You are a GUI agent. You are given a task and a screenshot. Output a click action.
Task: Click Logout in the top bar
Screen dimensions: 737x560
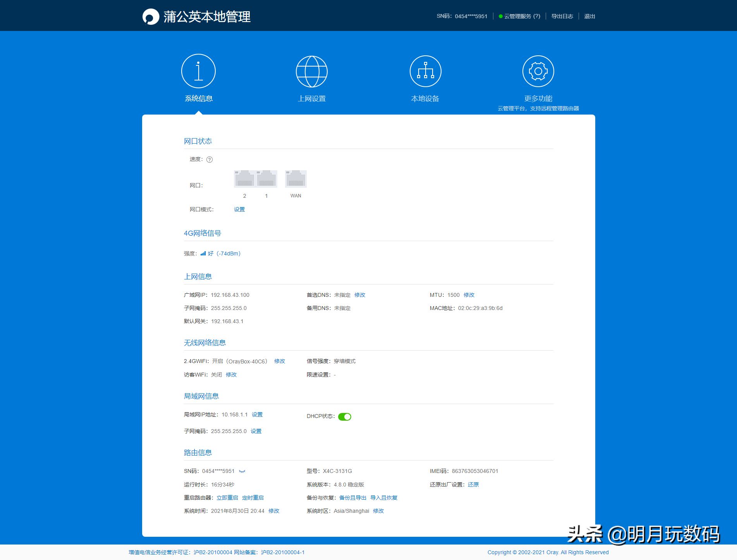click(x=589, y=16)
